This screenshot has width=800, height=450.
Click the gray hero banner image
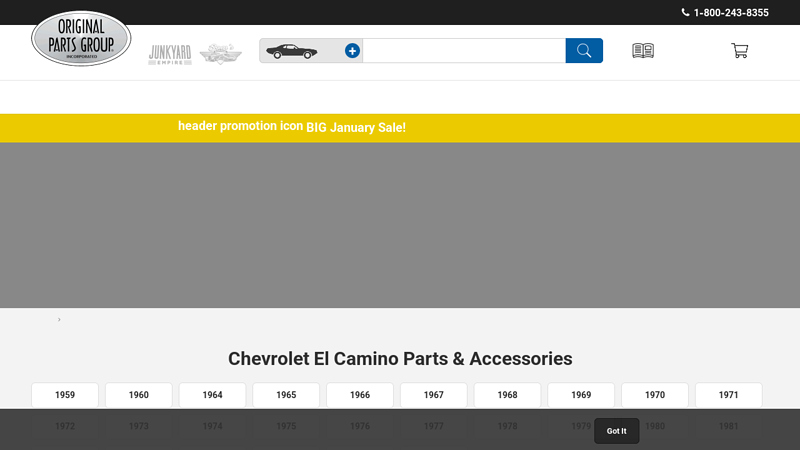pyautogui.click(x=400, y=225)
